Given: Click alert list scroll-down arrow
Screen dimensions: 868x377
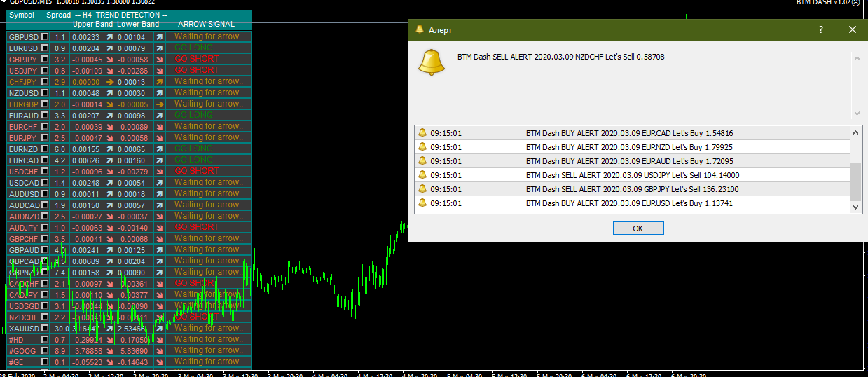Looking at the screenshot, I should coord(856,207).
